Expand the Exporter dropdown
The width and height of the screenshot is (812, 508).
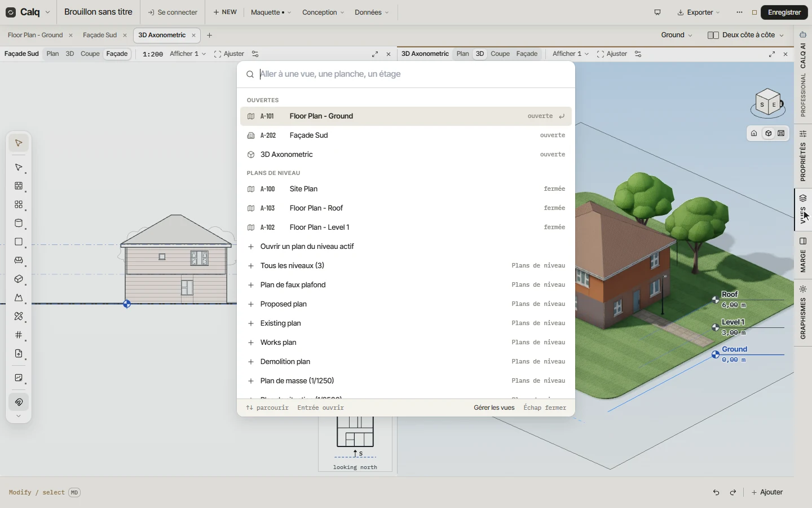pyautogui.click(x=699, y=12)
